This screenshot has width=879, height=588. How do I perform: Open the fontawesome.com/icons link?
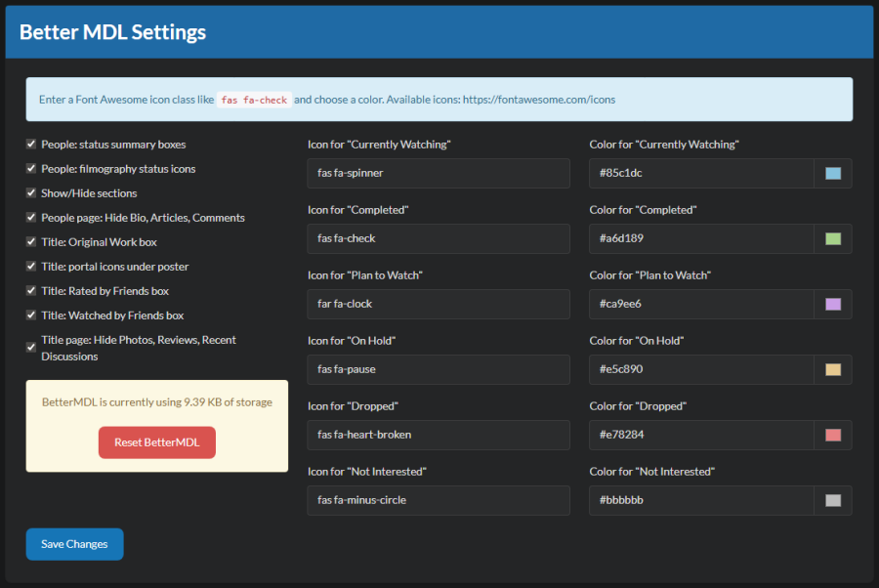tap(538, 100)
